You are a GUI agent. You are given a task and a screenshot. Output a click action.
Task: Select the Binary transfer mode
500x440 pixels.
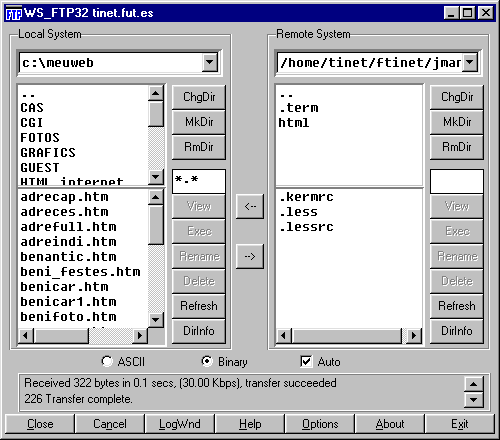pos(224,362)
